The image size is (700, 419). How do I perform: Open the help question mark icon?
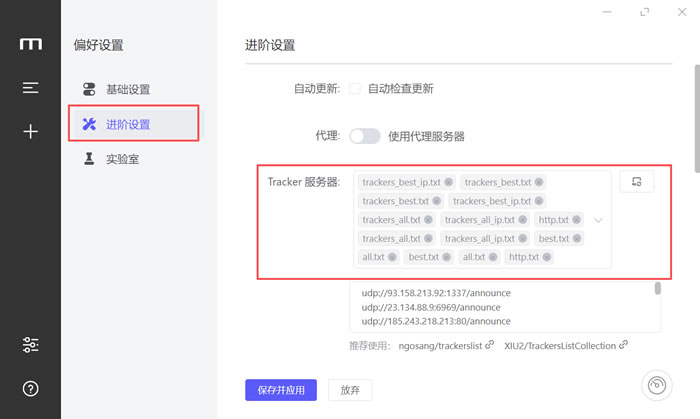[30, 388]
